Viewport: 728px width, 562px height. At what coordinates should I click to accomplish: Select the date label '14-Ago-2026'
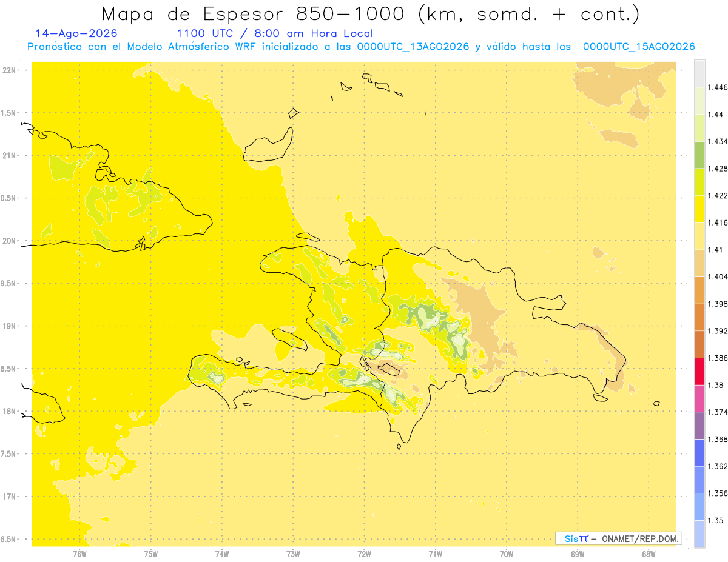(x=76, y=33)
